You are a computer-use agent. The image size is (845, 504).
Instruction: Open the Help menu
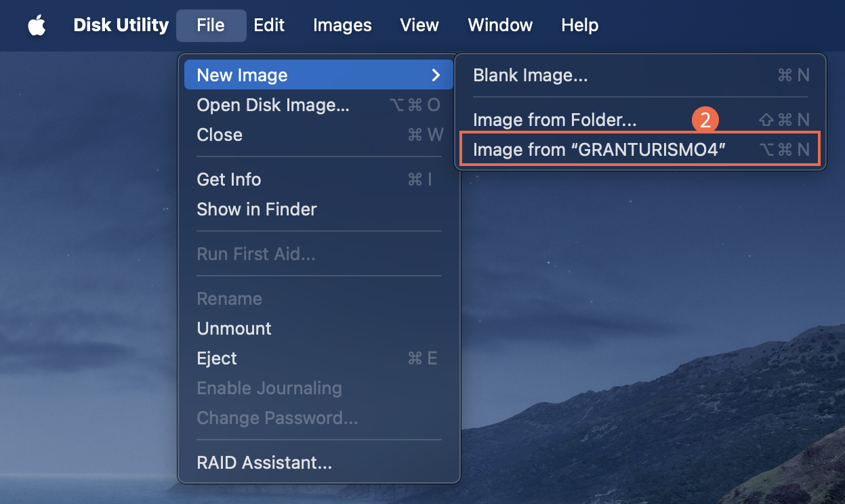(x=579, y=25)
